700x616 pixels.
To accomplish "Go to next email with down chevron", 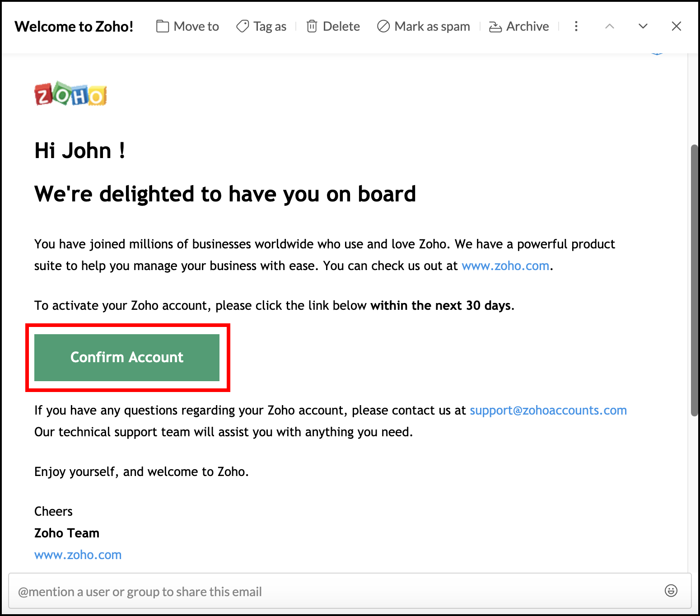I will [x=643, y=27].
